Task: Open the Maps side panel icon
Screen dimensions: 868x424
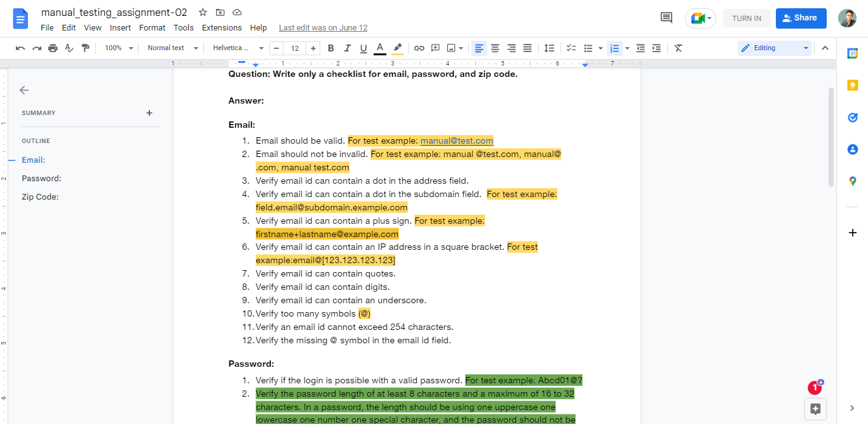Action: 853,181
